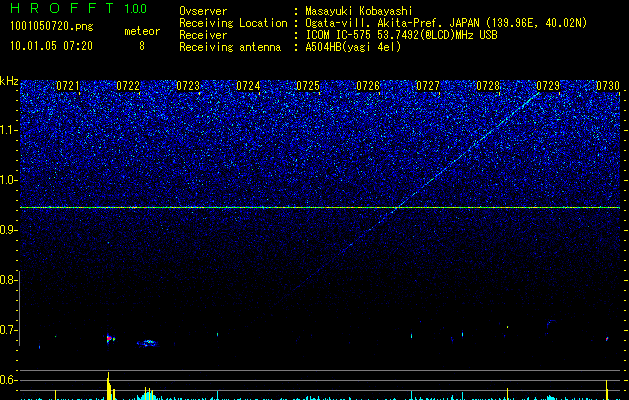The height and width of the screenshot is (400, 629).
Task: Click the 0724 time marker
Action: (248, 86)
